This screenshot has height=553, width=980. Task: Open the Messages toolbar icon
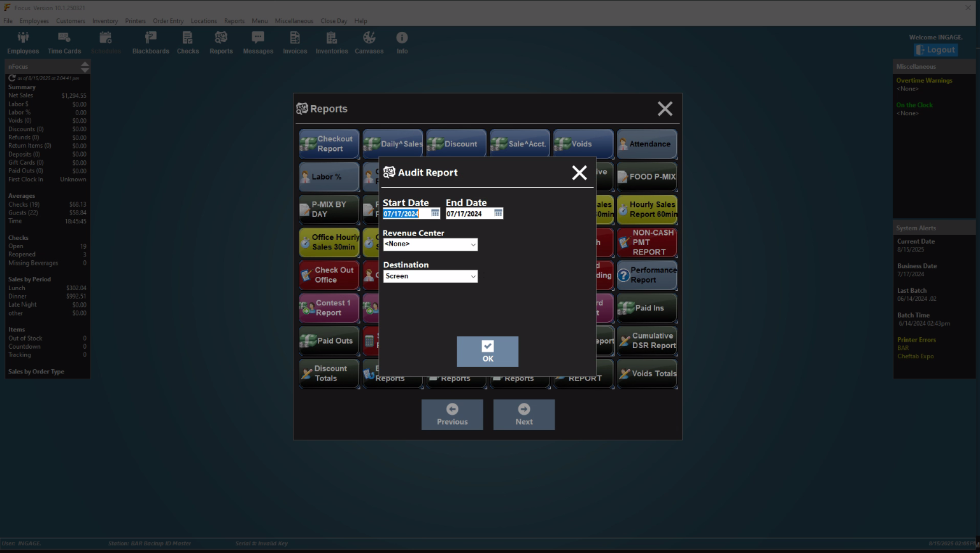258,43
